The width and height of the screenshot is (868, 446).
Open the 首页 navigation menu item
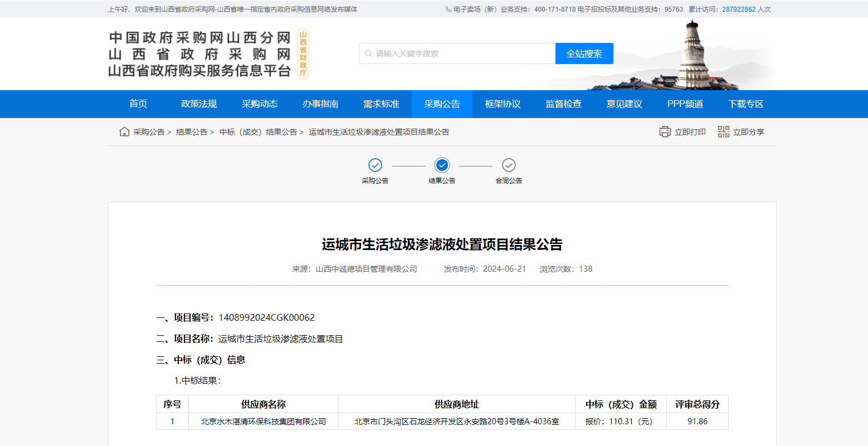138,104
